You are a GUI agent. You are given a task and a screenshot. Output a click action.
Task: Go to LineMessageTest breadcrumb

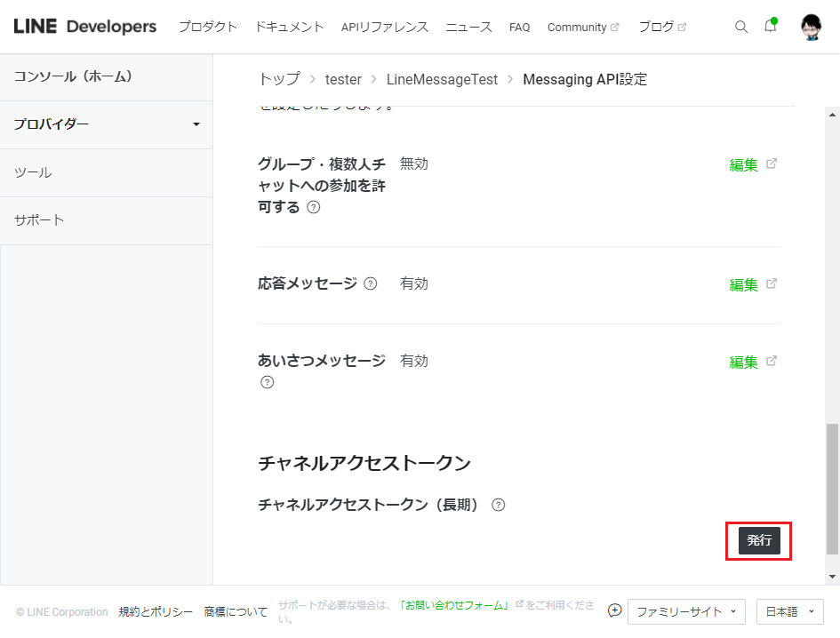pyautogui.click(x=442, y=79)
